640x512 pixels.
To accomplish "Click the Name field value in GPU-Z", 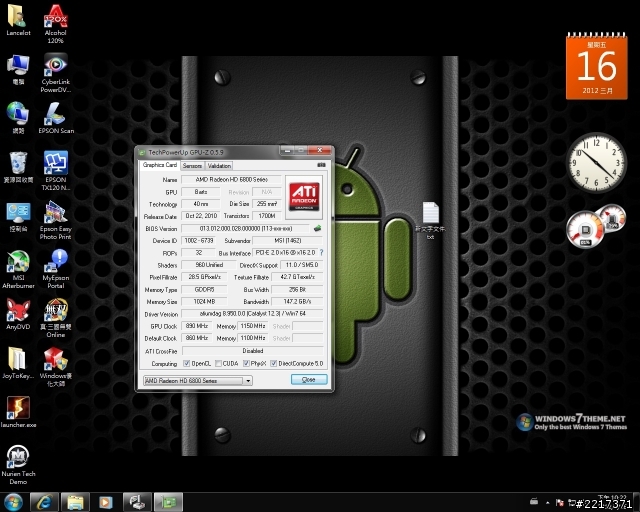I will tap(231, 180).
